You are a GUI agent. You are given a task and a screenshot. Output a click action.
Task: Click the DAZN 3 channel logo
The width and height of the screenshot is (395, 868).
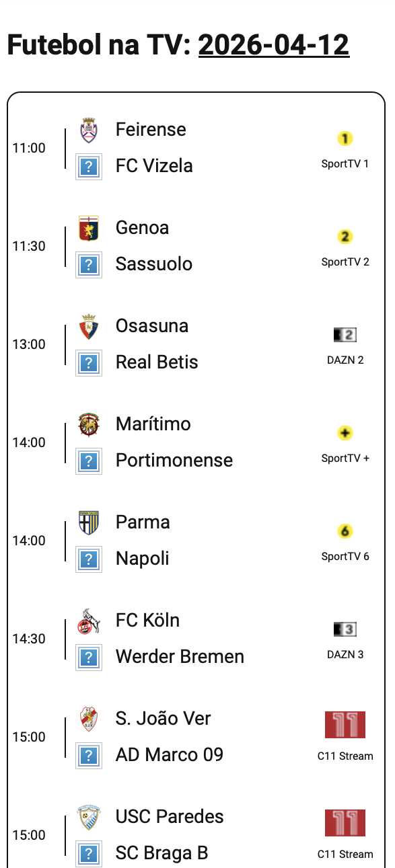(345, 629)
